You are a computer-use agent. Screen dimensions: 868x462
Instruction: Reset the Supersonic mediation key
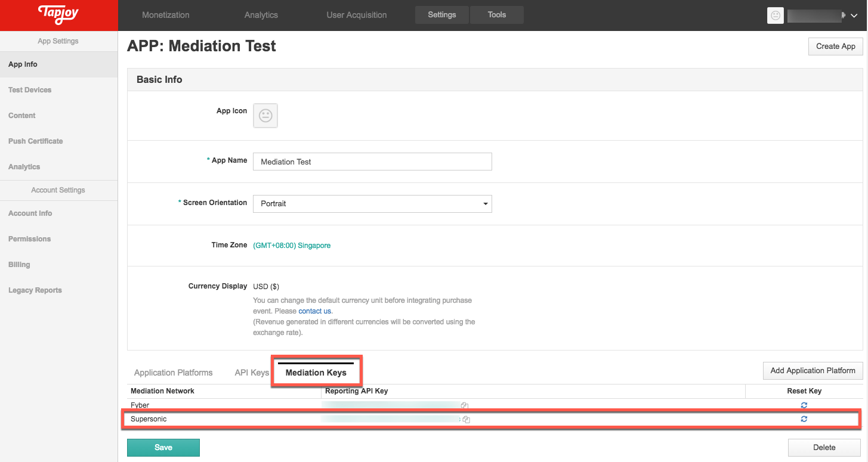pos(804,418)
